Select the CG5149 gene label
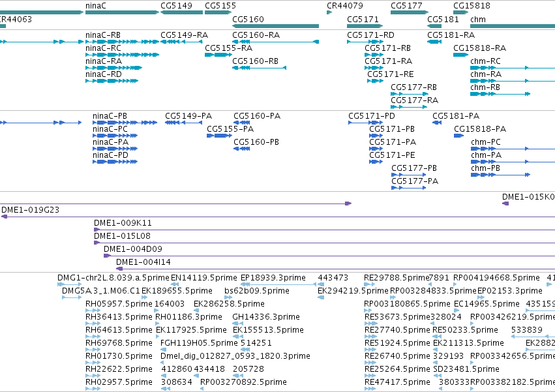The image size is (555, 392). tap(176, 6)
